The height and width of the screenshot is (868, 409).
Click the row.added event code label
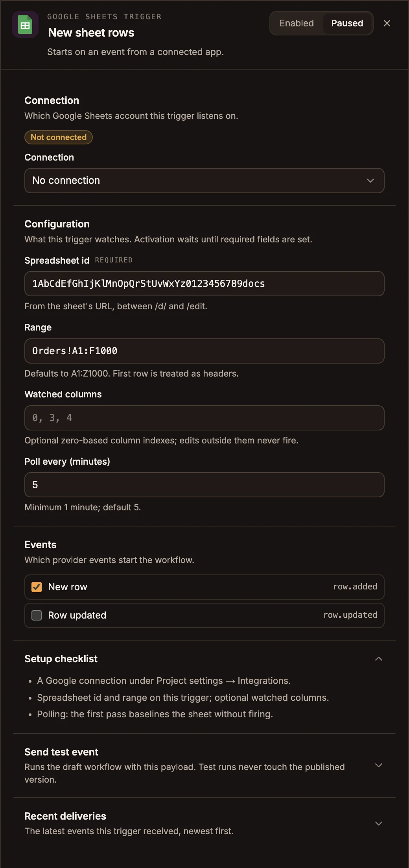click(x=355, y=587)
